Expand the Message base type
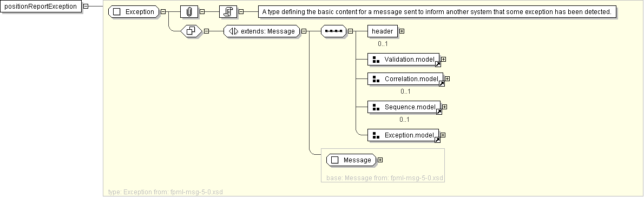Screen dimensions: 644x197 click(x=380, y=160)
